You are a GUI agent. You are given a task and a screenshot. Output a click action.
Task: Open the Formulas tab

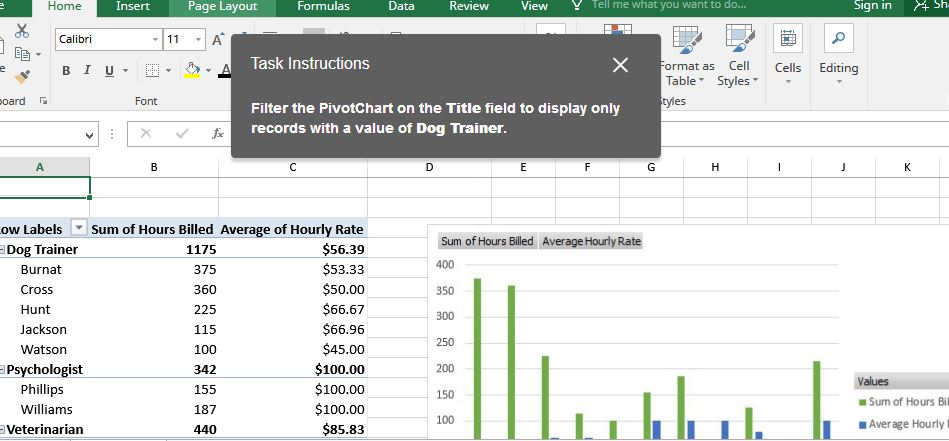click(x=323, y=6)
